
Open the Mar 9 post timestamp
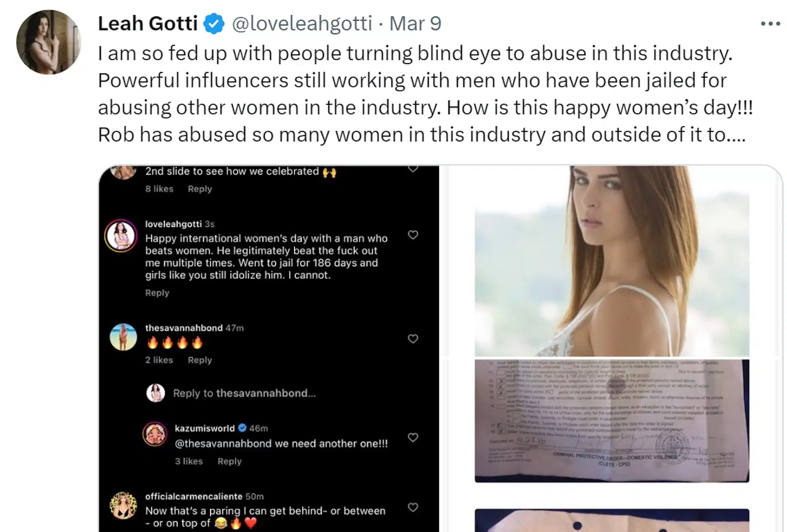click(415, 23)
